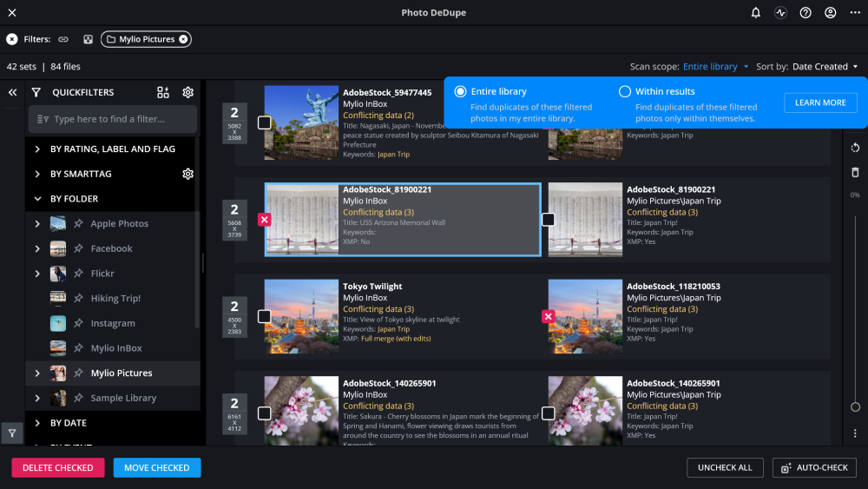The height and width of the screenshot is (489, 868).
Task: Open the sync activity icon
Action: tap(780, 13)
